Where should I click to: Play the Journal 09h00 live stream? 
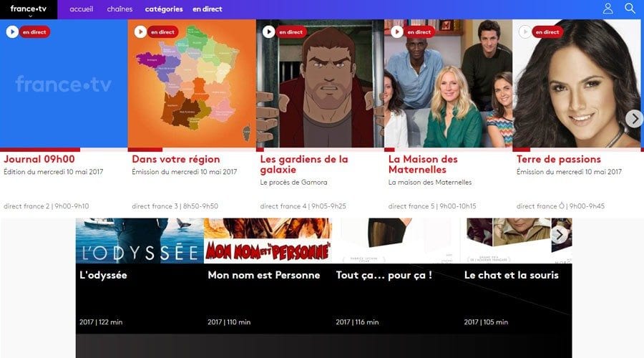(12, 32)
